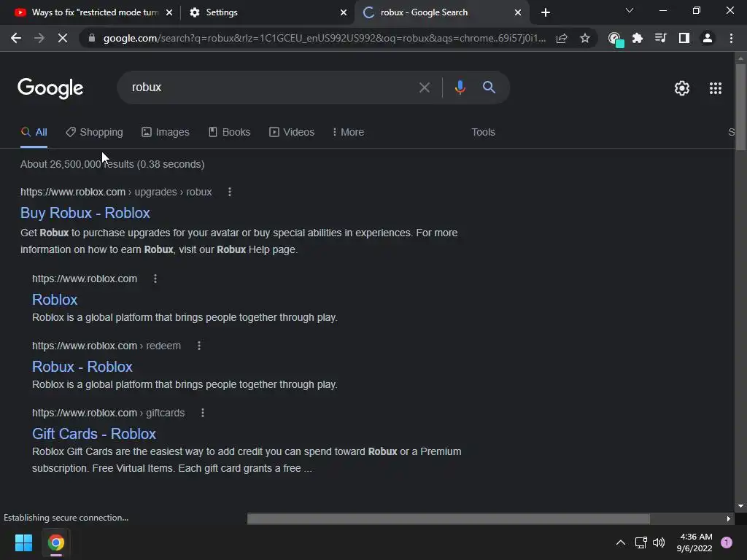747x560 pixels.
Task: Submit search with magnifier icon
Action: [x=489, y=87]
